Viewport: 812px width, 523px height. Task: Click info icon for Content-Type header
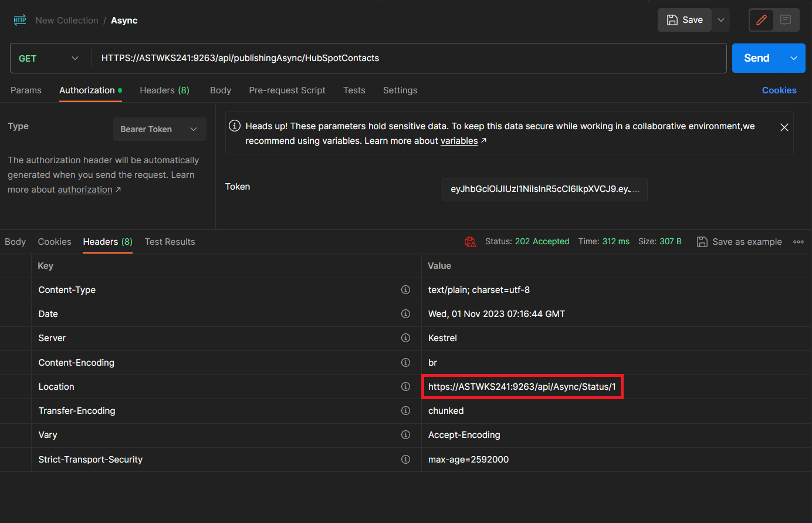pos(405,290)
